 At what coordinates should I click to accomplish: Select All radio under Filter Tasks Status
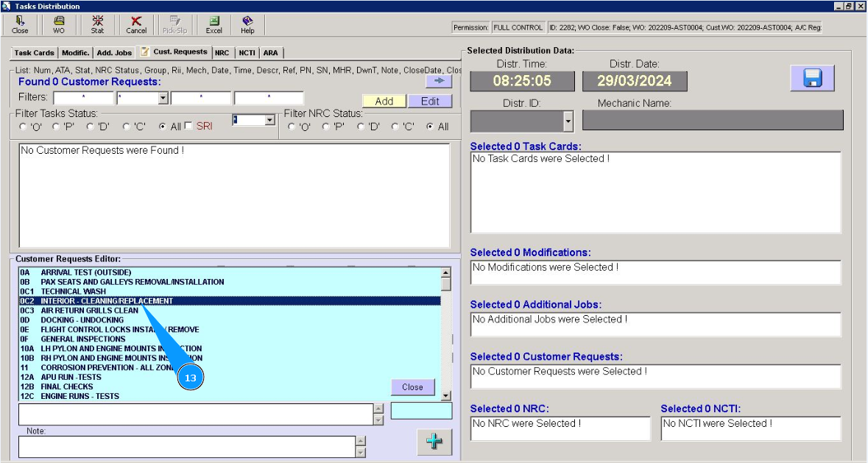pos(162,127)
